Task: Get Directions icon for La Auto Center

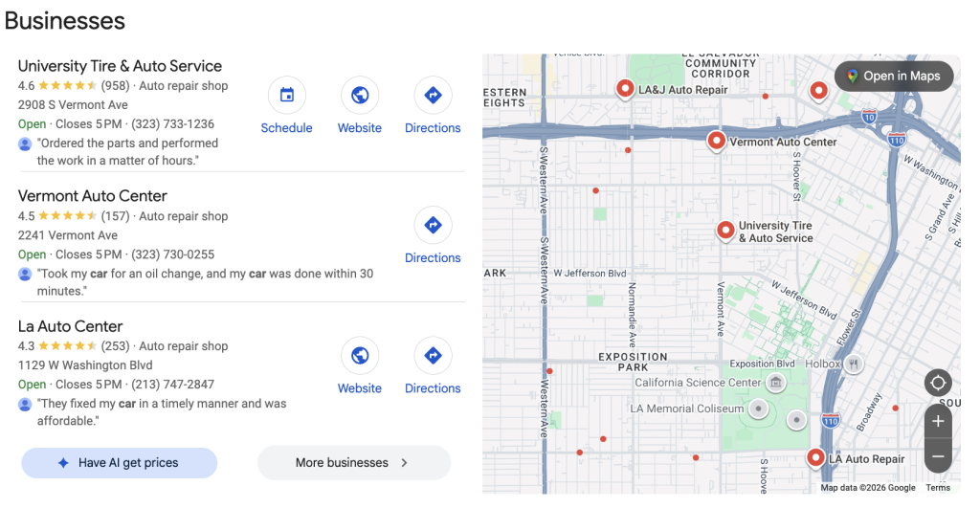Action: pyautogui.click(x=433, y=356)
